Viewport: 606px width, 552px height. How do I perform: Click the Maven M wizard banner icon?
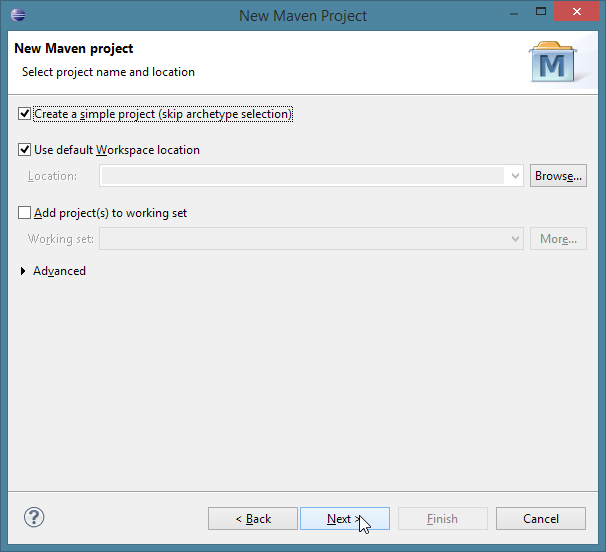[x=553, y=62]
